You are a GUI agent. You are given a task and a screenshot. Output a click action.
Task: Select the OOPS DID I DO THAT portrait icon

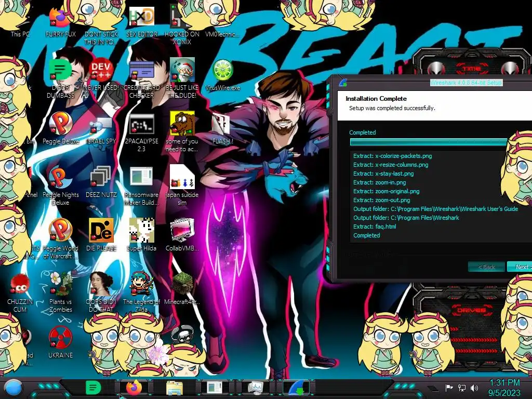tap(101, 292)
